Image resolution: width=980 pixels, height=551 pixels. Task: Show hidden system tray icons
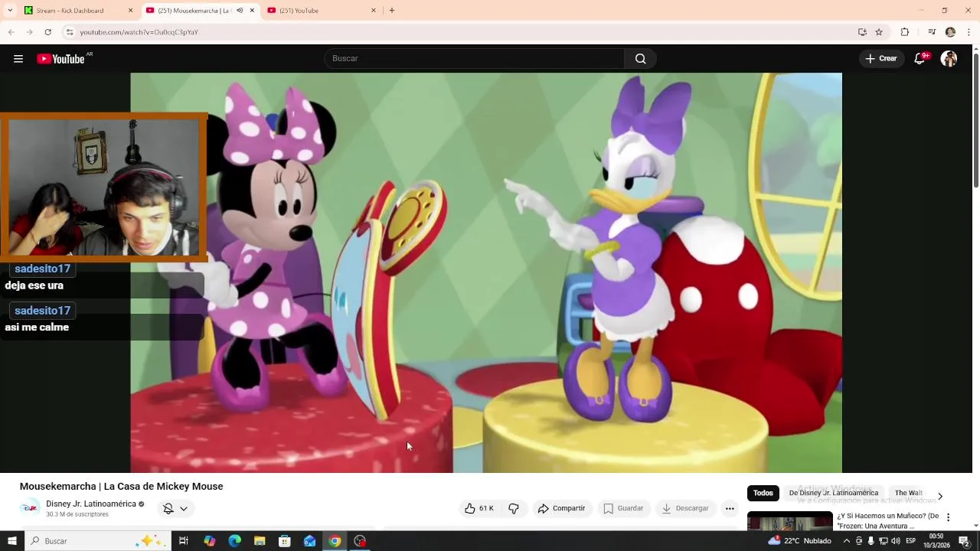coord(847,541)
